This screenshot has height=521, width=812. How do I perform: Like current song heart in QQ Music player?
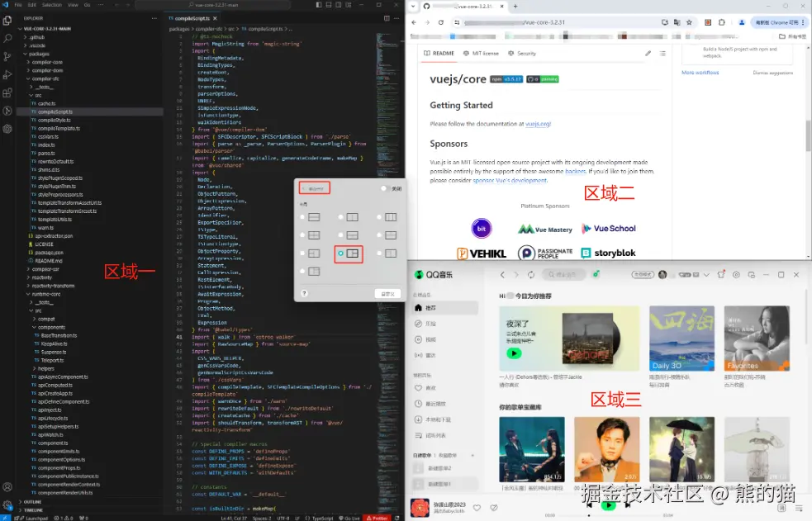click(x=477, y=508)
